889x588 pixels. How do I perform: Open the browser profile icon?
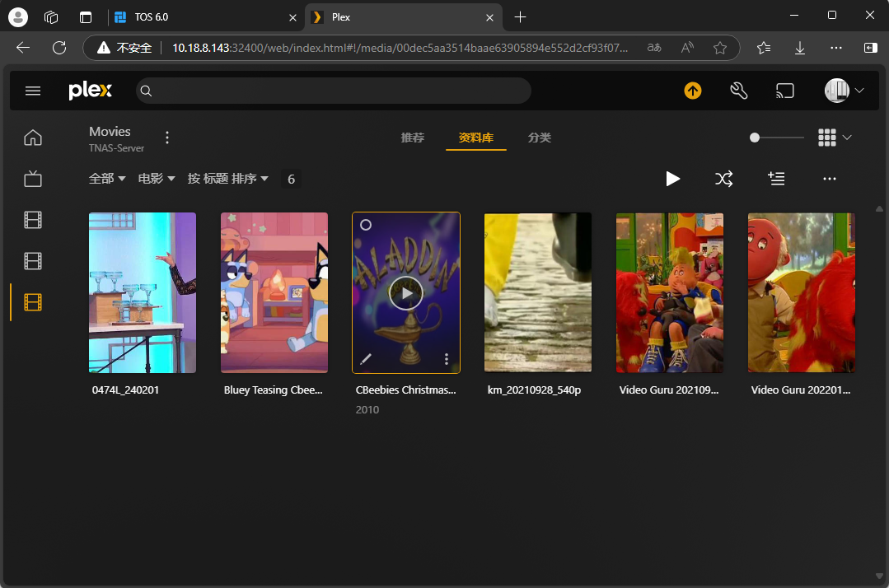[x=18, y=17]
